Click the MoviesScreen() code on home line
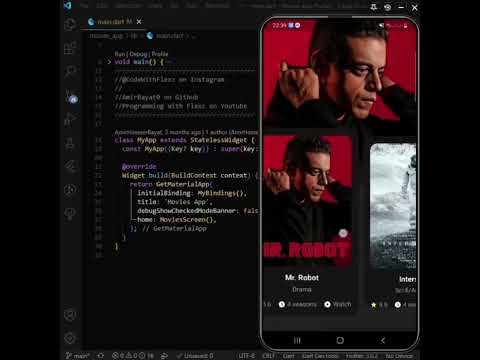This screenshot has width=480, height=360. tap(188, 220)
